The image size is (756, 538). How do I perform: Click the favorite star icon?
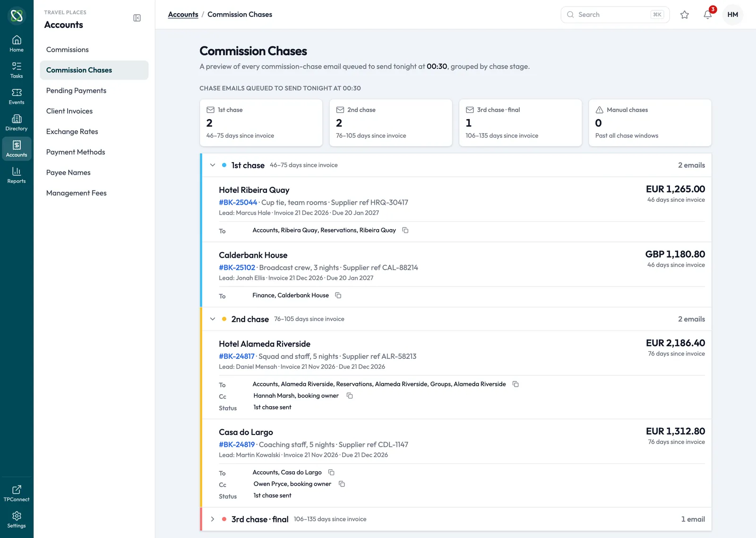(x=685, y=15)
